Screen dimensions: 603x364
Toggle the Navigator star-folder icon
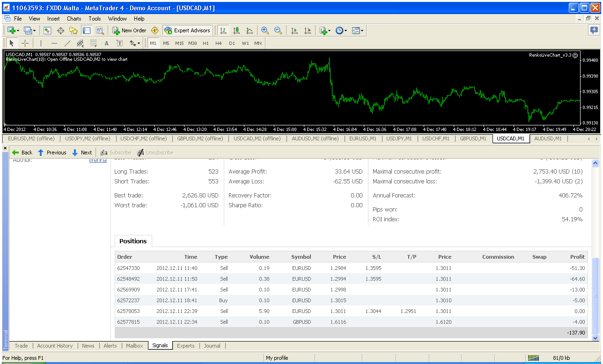point(74,30)
